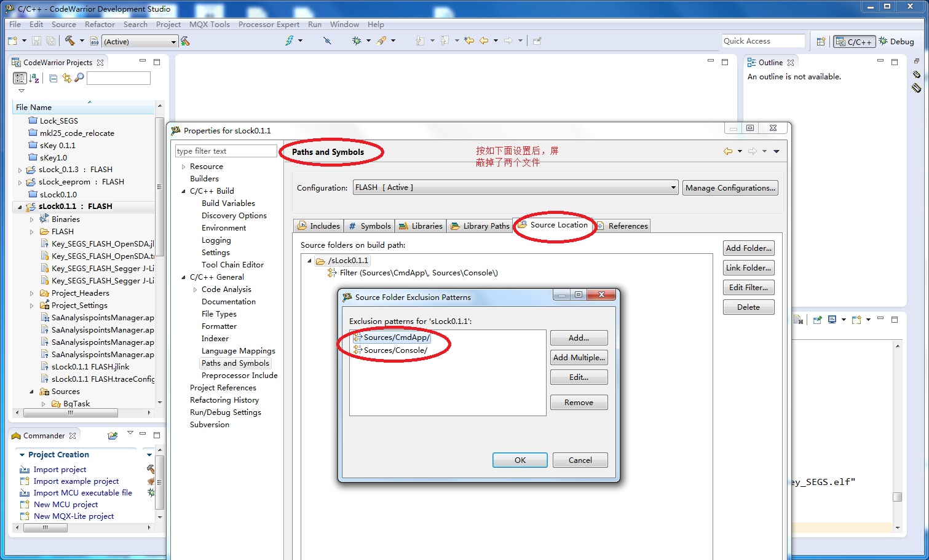Switch to the C/C++ perspective
The width and height of the screenshot is (929, 560).
point(854,41)
